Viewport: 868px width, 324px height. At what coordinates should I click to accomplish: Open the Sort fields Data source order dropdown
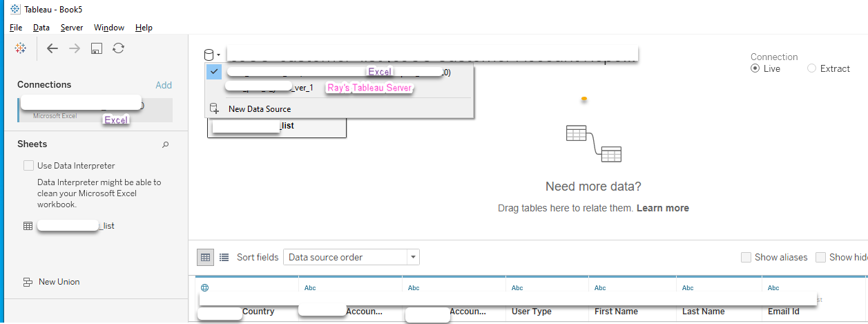(351, 257)
